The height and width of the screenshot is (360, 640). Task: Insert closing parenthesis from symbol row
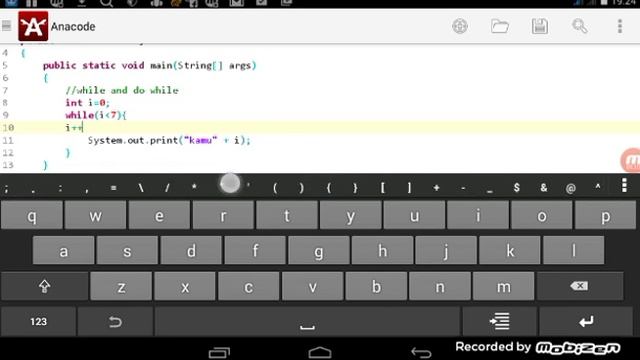click(x=302, y=188)
